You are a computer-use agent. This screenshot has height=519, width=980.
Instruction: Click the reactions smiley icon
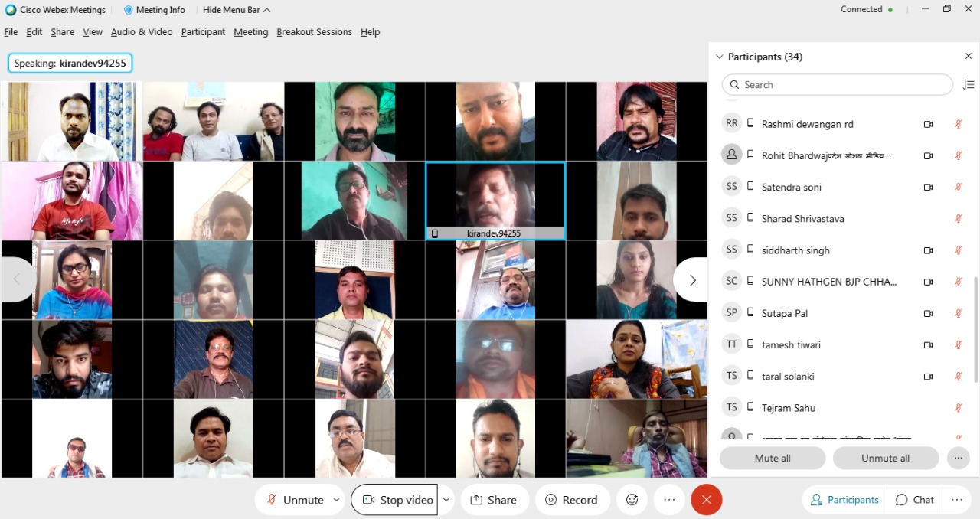(632, 500)
